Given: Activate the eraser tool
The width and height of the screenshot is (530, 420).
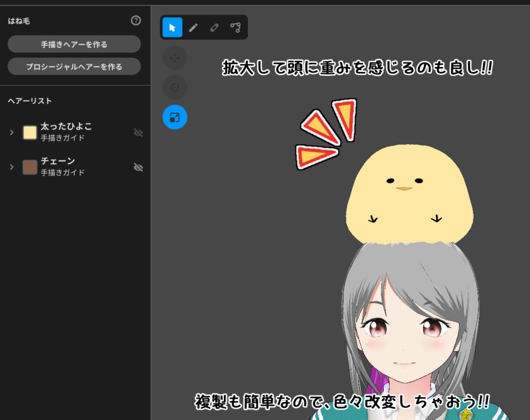Looking at the screenshot, I should pos(214,27).
